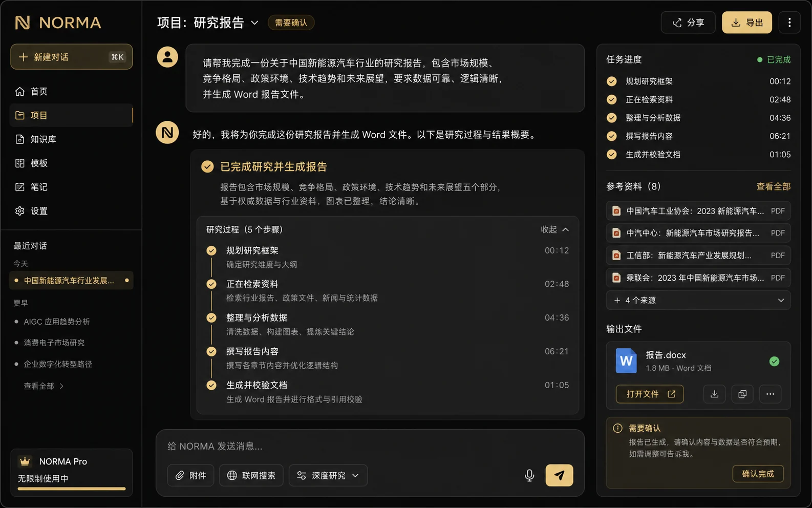
Task: Open the AIGC 应用趋势分析 conversation
Action: (x=56, y=322)
